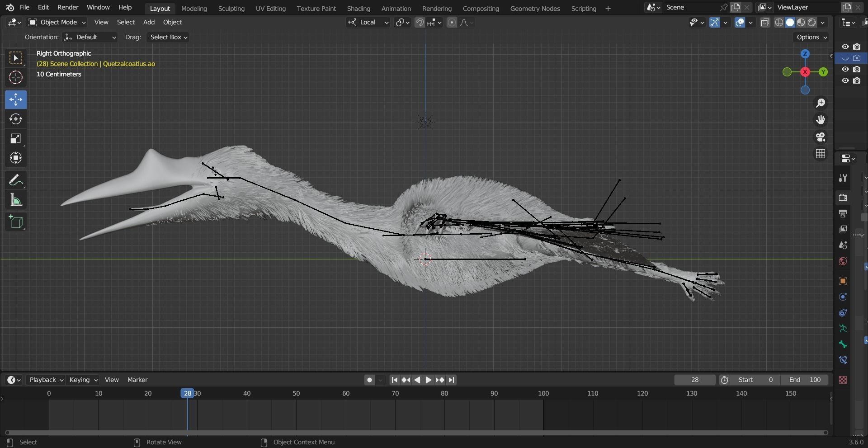Open the timeline Marker menu

pos(137,380)
